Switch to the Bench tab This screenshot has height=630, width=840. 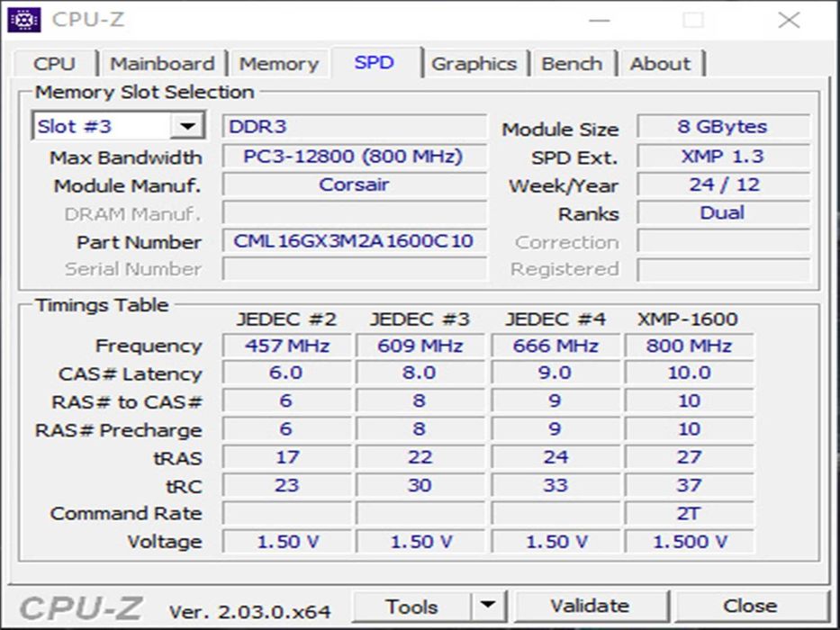pyautogui.click(x=572, y=64)
